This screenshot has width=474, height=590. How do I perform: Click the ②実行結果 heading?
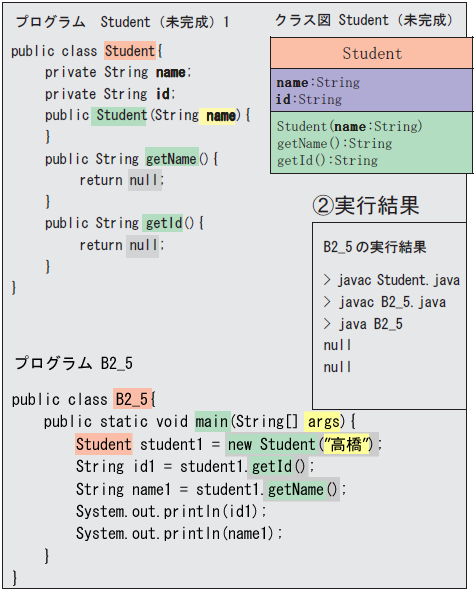click(x=366, y=205)
